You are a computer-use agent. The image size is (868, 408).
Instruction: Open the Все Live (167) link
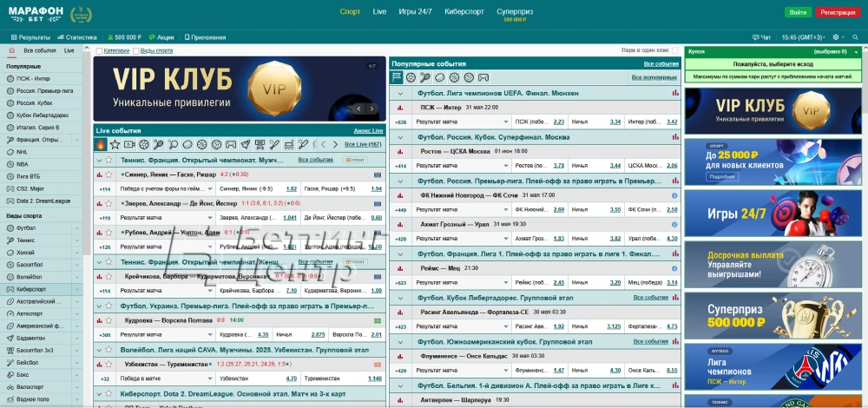coord(363,144)
